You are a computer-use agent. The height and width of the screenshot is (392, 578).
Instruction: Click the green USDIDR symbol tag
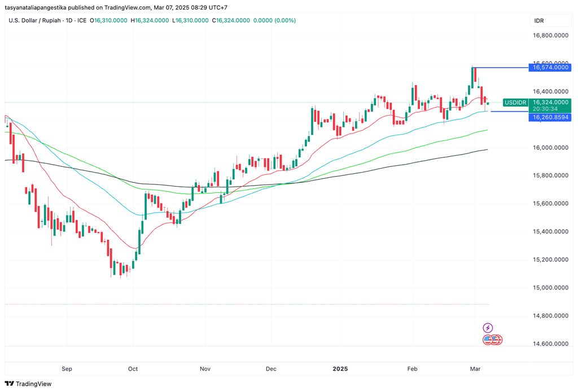point(515,103)
